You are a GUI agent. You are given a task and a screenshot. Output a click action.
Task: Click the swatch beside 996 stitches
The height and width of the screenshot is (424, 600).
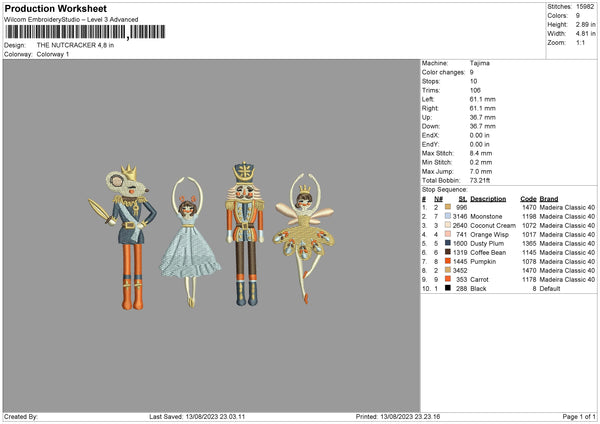[x=448, y=207]
